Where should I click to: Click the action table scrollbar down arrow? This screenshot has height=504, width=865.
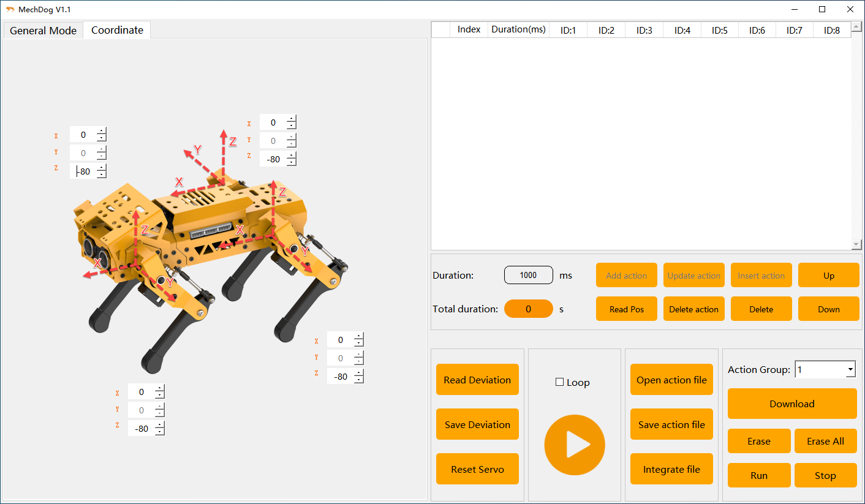coord(856,245)
